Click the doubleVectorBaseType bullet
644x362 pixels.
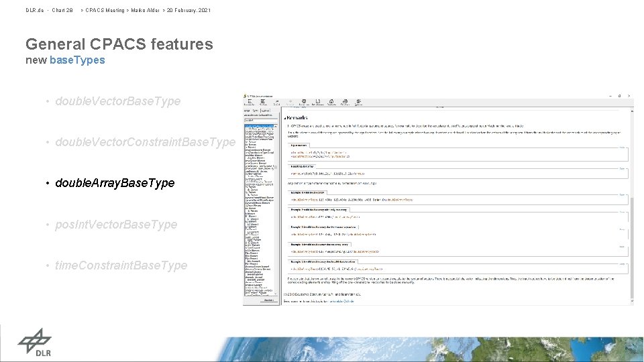point(118,101)
